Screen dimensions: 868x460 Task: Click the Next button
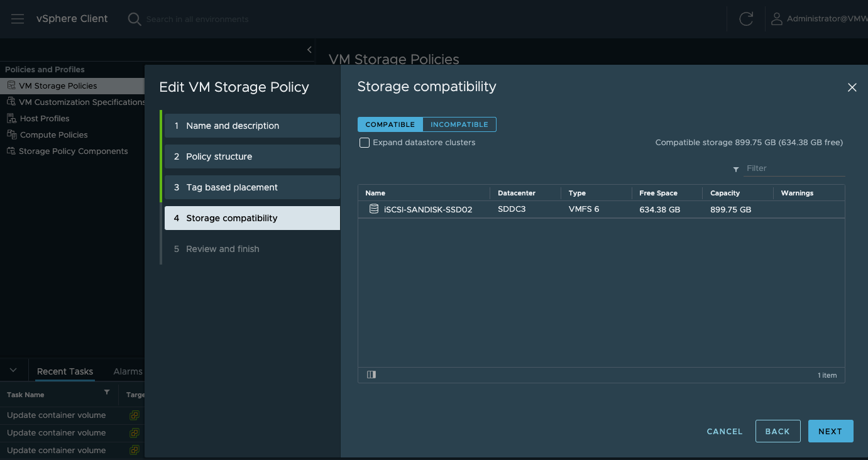point(830,431)
